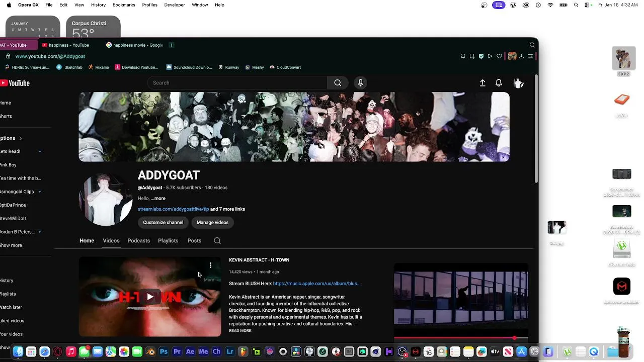The image size is (644, 362).
Task: Open the Bookmarks menu in menu bar
Action: (x=124, y=5)
